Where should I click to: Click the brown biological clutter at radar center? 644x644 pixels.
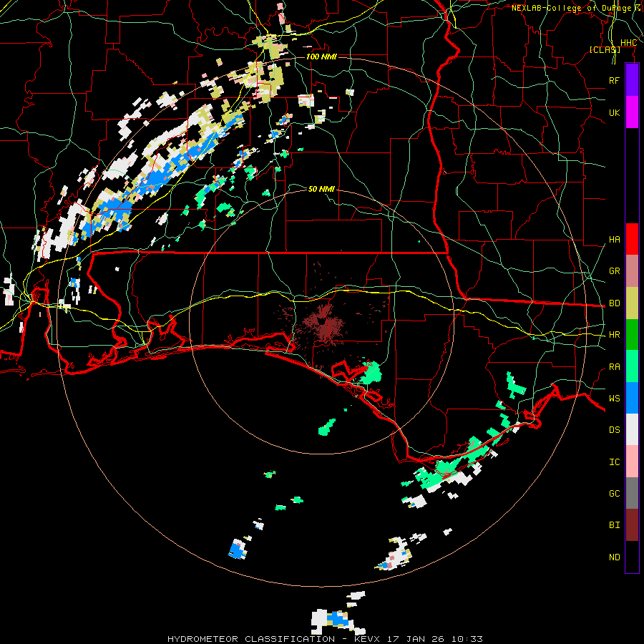coord(323,323)
